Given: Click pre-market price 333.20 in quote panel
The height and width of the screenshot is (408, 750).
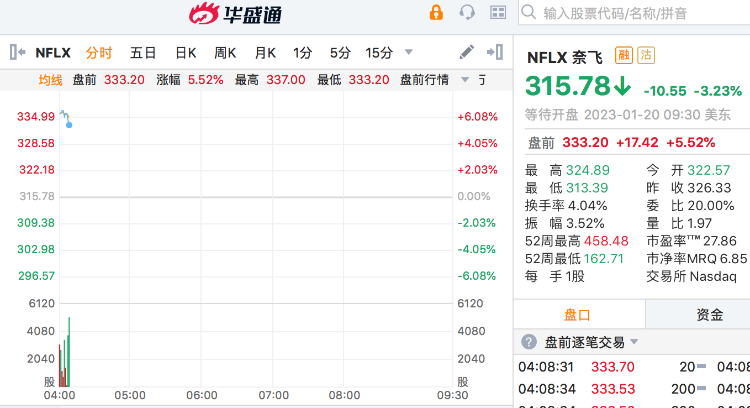Looking at the screenshot, I should coord(585,143).
